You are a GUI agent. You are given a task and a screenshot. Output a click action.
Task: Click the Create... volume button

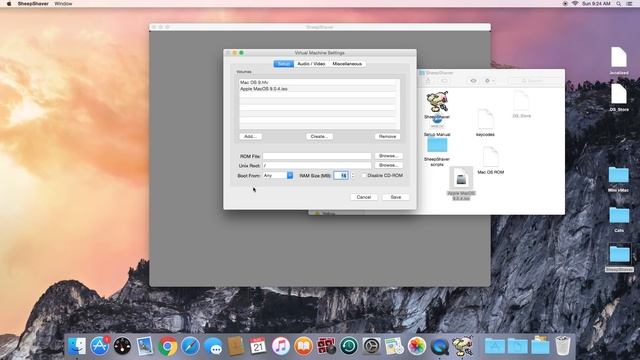(x=319, y=136)
